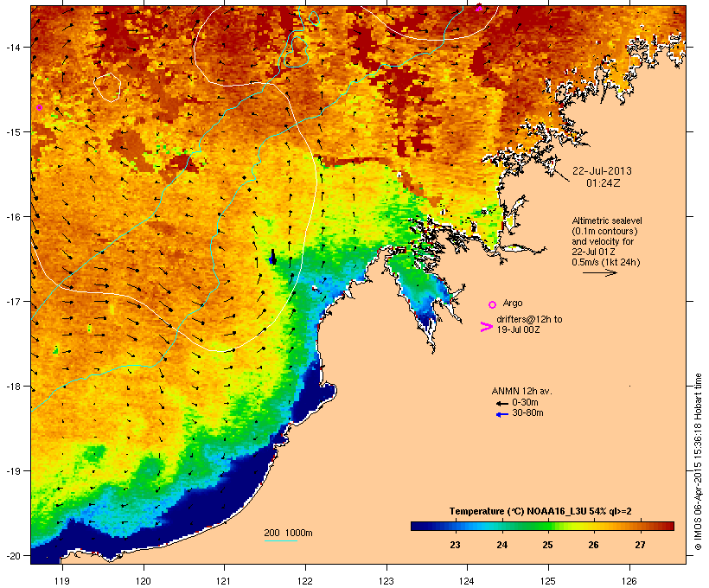
Task: Click the cyan 200 1000m depth contour line sample
Action: pos(281,540)
